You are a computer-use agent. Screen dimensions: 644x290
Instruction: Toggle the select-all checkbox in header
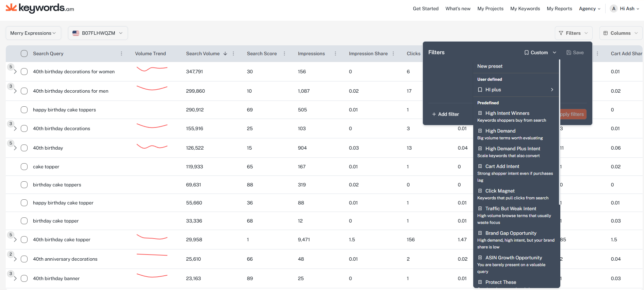(24, 54)
